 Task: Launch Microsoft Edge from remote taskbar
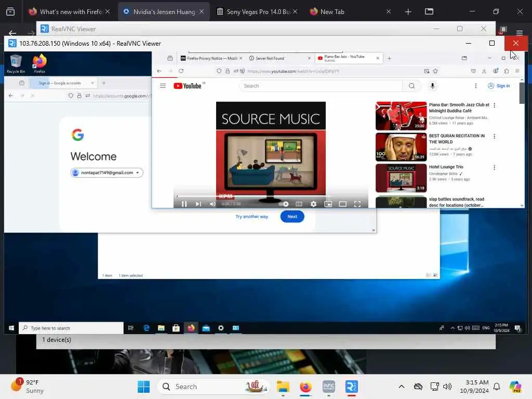tap(146, 328)
